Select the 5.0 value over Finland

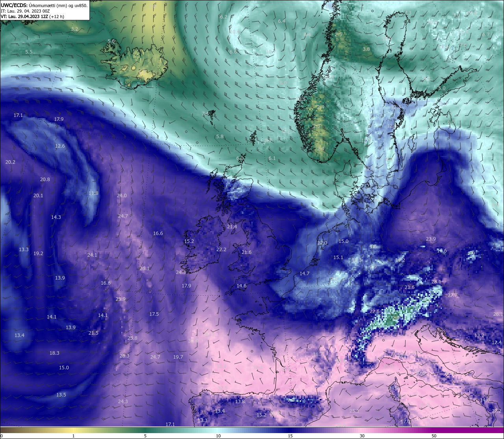[x=442, y=88]
